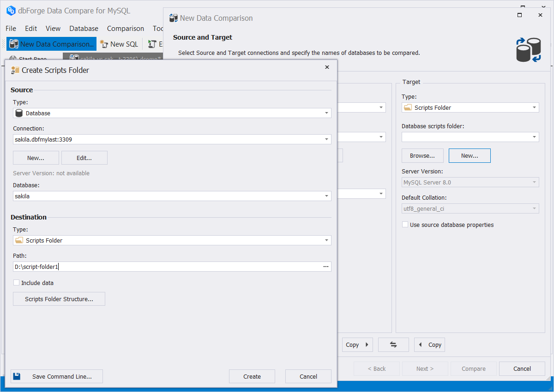Open the Comparison menu
The height and width of the screenshot is (392, 554).
(126, 29)
